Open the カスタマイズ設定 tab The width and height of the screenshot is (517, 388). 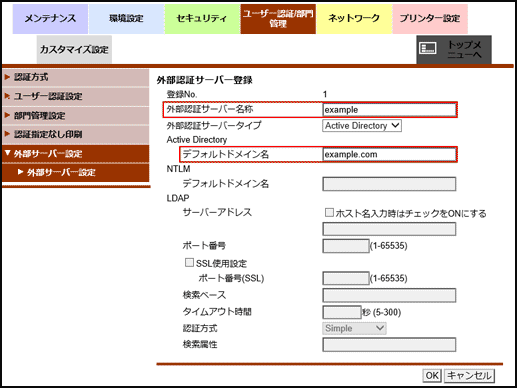[x=74, y=50]
